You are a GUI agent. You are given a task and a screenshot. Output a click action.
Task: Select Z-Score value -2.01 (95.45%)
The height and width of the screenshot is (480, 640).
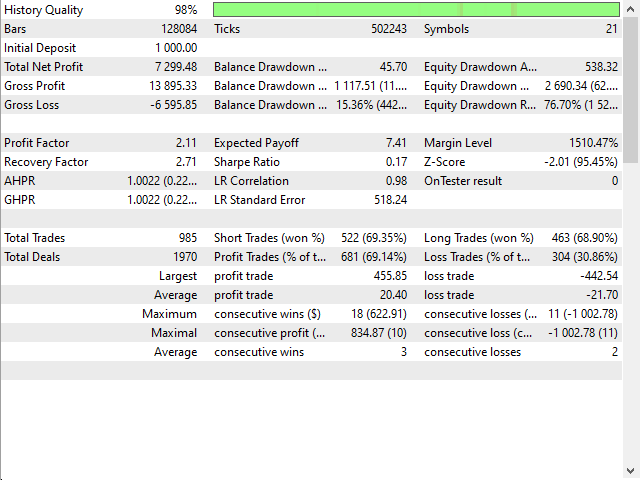[581, 162]
